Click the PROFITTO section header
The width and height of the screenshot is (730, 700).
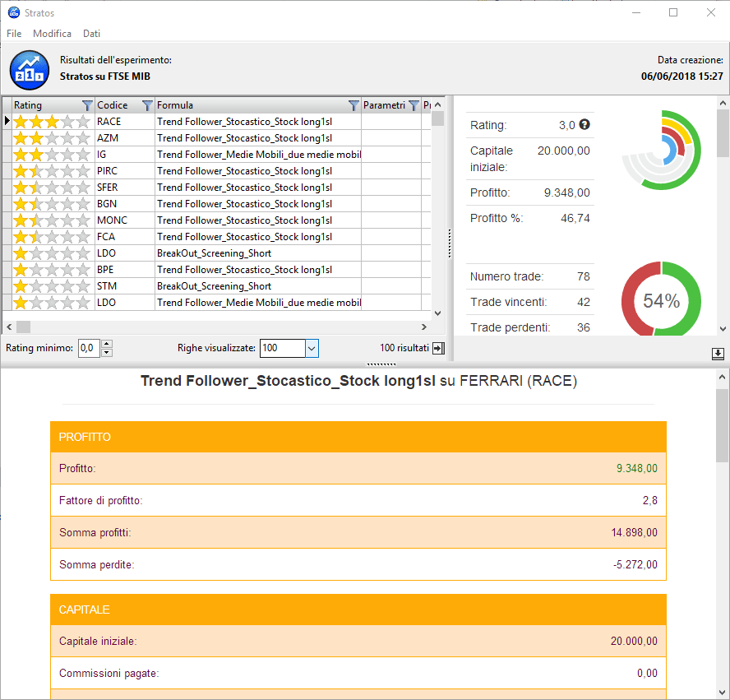point(358,437)
